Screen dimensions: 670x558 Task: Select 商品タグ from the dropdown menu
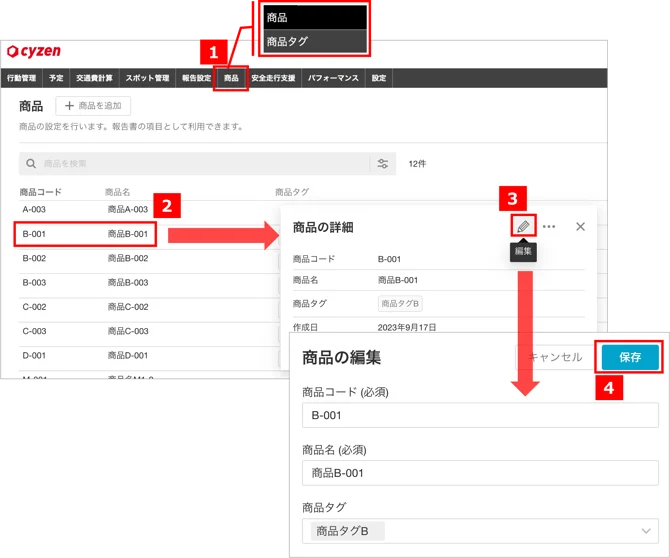point(315,41)
